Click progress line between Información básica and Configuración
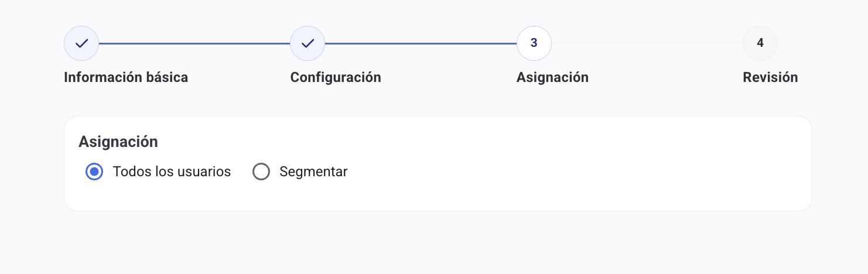The image size is (868, 274). 194,43
